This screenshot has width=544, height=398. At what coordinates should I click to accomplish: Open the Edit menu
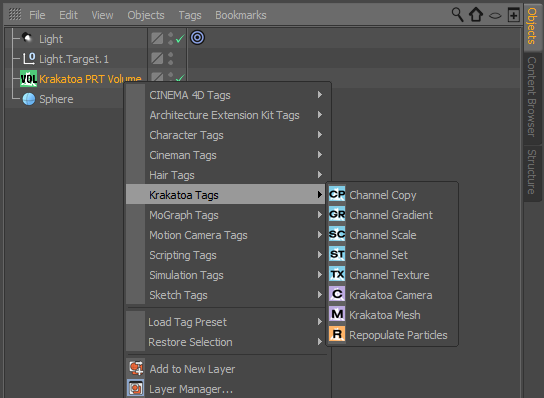(68, 15)
